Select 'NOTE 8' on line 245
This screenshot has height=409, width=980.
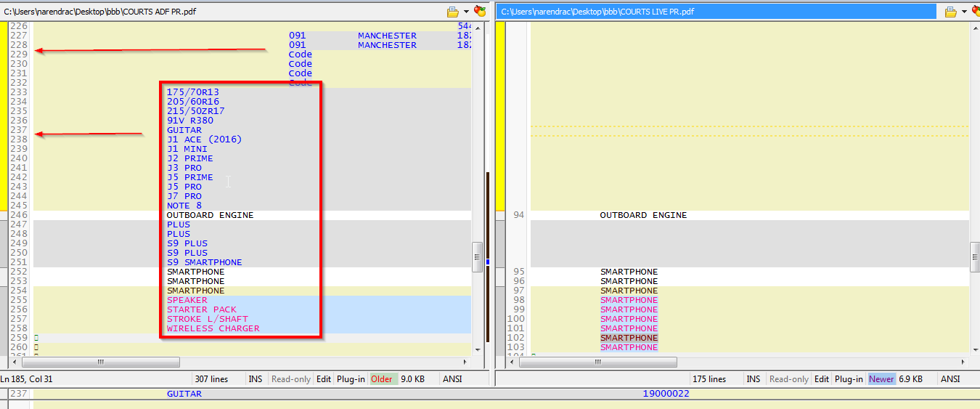click(184, 206)
